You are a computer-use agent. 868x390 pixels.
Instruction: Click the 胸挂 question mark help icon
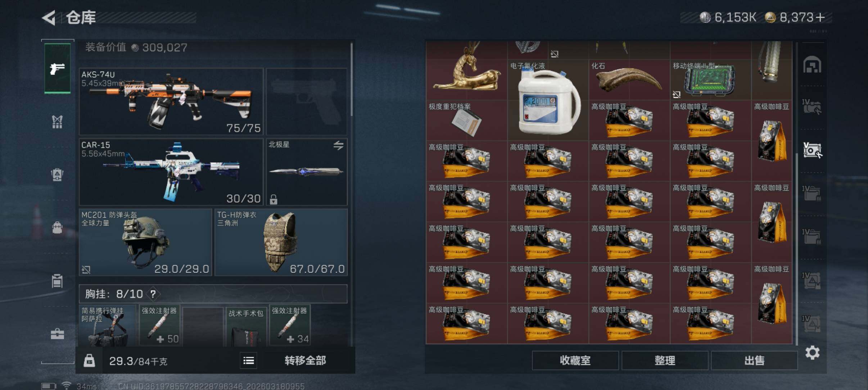click(153, 294)
